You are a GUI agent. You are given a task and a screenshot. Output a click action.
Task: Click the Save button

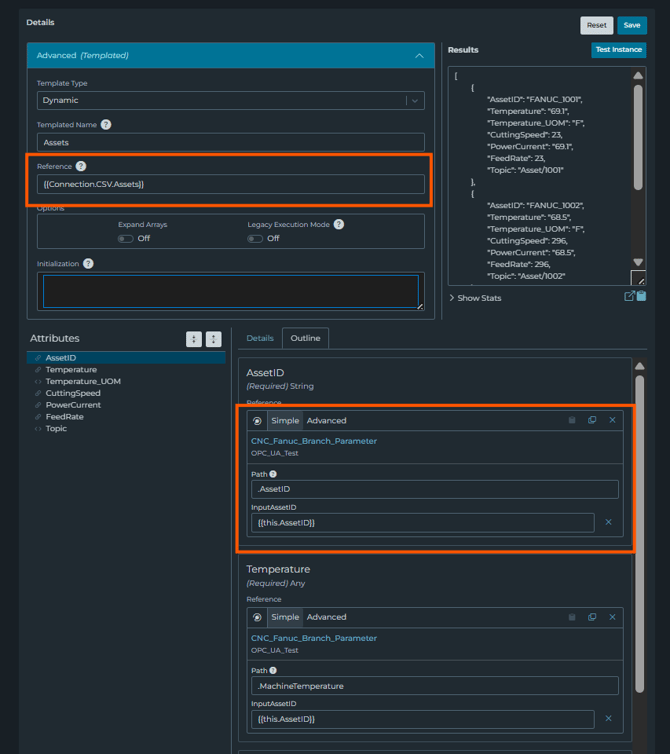pos(632,25)
